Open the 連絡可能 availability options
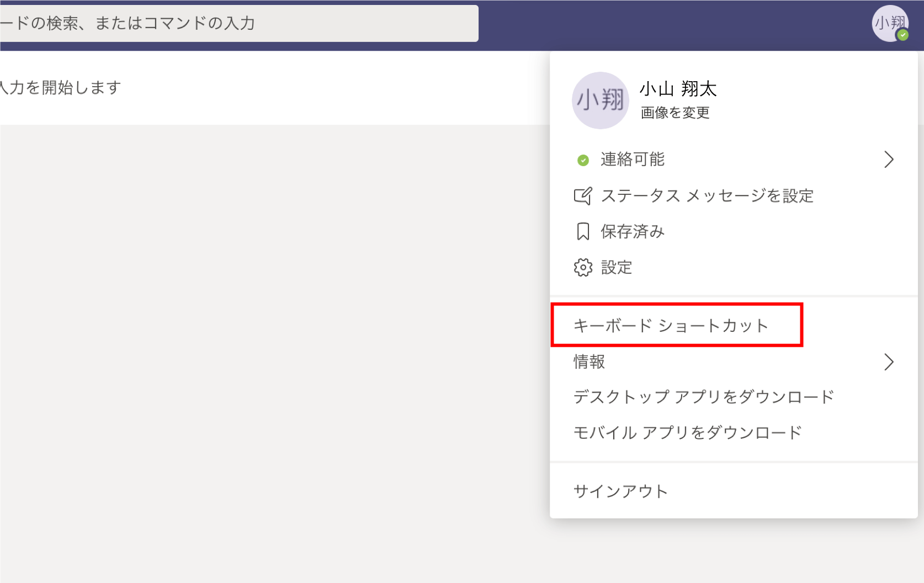The image size is (924, 583). coord(633,160)
